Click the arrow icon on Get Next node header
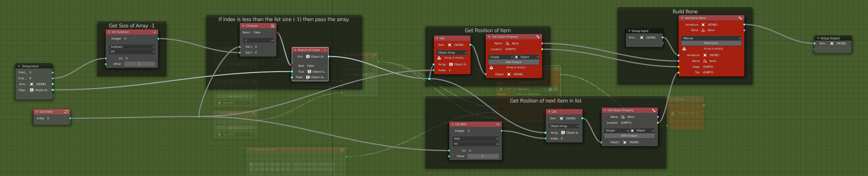 tap(497, 124)
